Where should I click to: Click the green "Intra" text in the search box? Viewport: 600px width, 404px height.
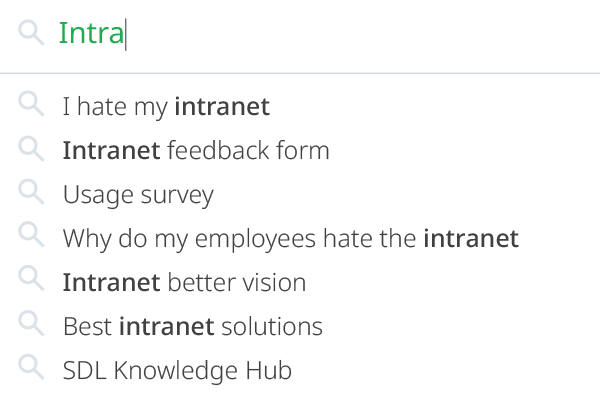point(91,33)
